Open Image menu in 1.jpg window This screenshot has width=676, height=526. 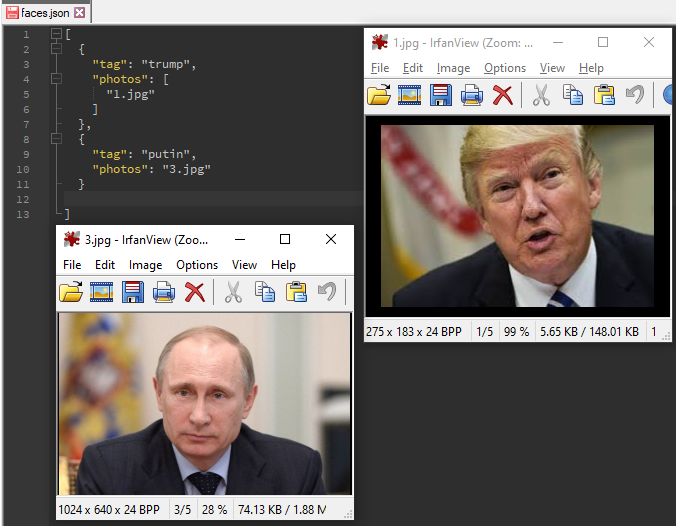[453, 68]
